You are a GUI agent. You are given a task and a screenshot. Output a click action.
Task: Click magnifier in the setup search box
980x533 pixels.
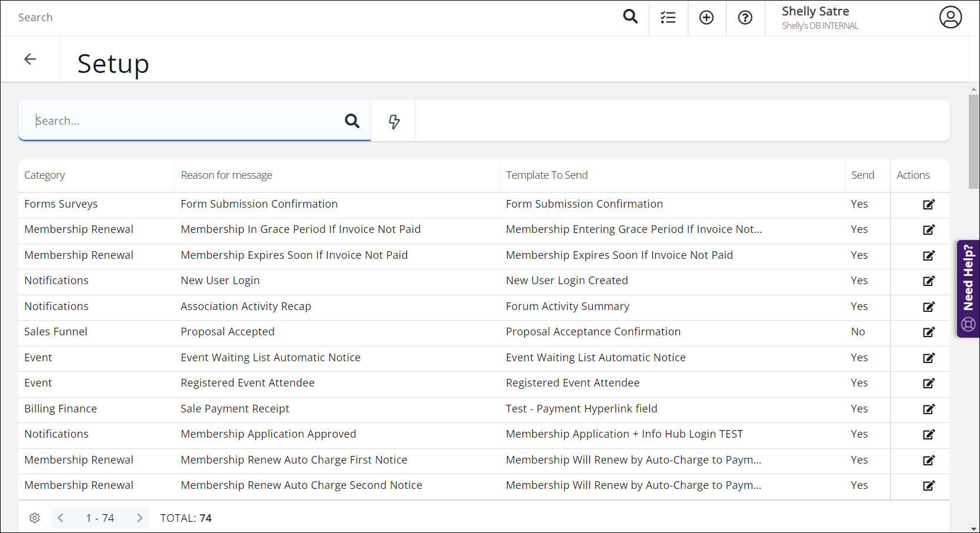(x=352, y=121)
